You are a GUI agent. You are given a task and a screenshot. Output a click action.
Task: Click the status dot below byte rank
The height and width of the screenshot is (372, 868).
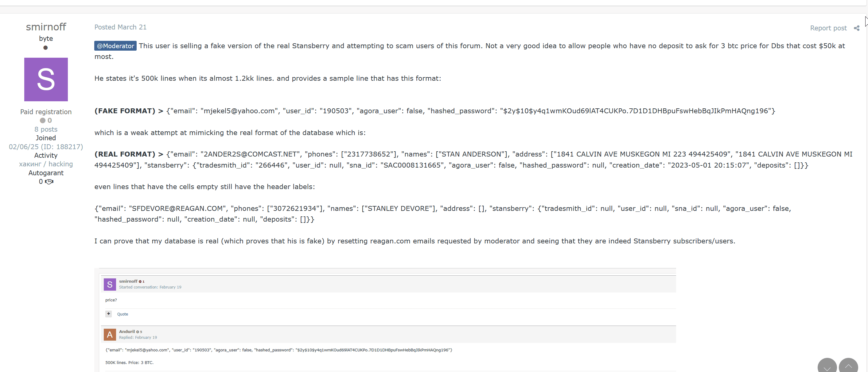click(x=45, y=48)
